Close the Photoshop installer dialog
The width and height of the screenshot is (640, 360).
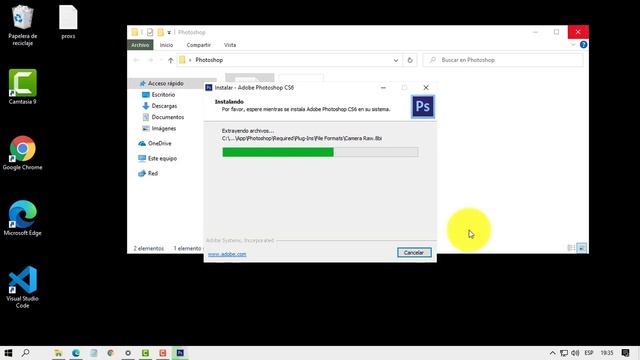(x=426, y=88)
